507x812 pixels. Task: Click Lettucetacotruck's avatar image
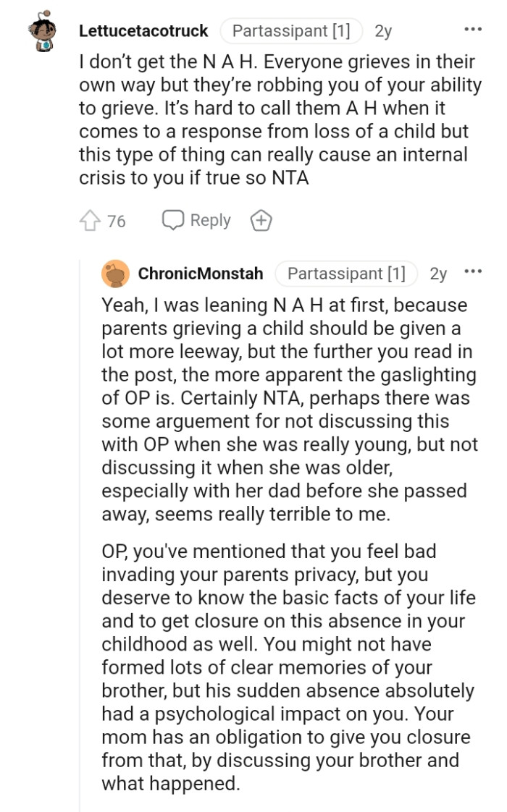41,30
